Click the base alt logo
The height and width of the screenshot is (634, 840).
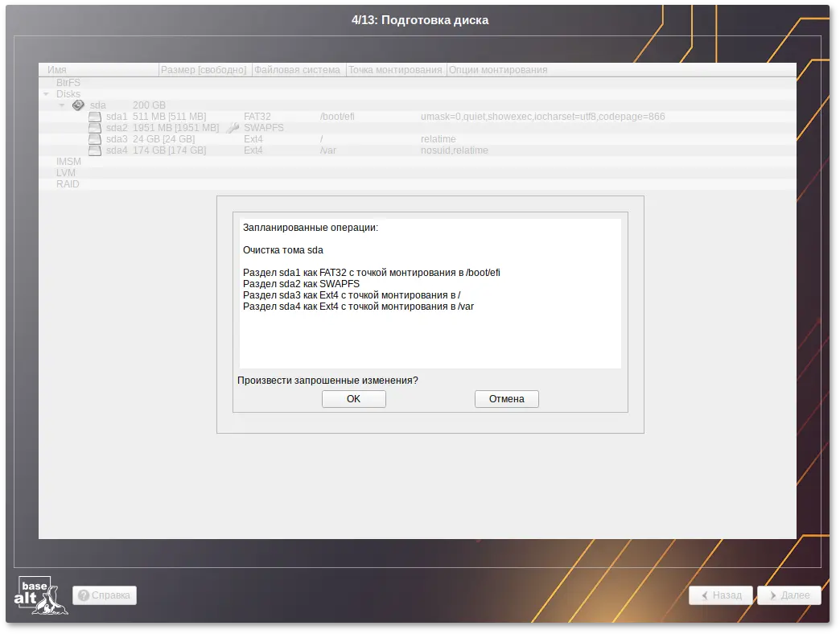42,595
